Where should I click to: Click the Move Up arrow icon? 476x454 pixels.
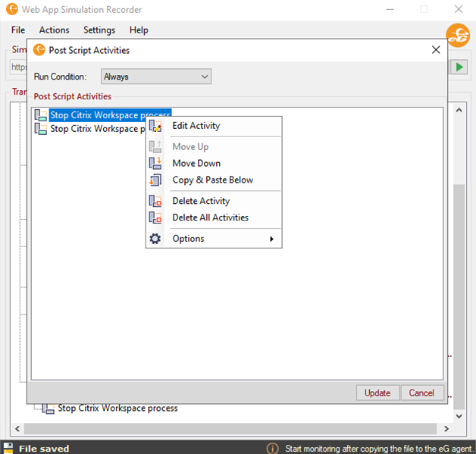[155, 146]
